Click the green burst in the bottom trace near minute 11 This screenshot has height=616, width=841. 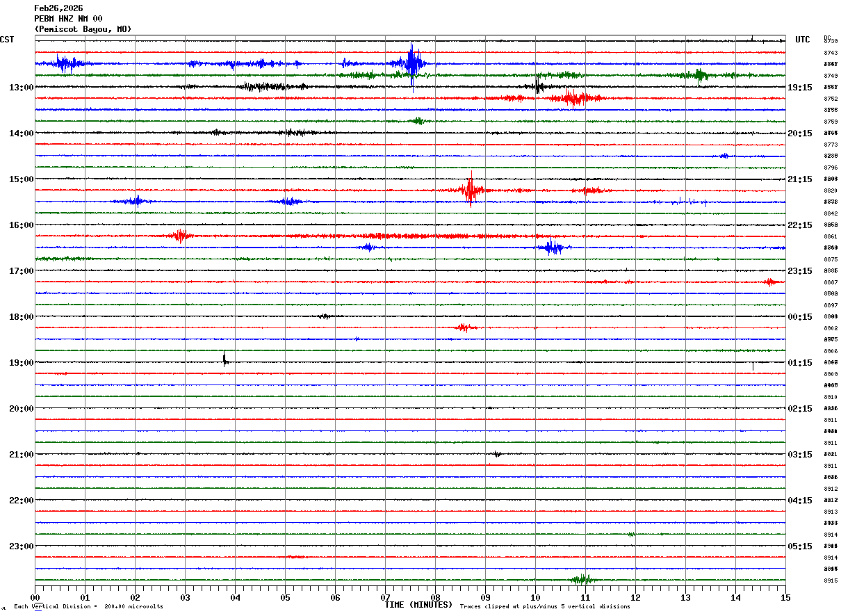click(x=582, y=579)
